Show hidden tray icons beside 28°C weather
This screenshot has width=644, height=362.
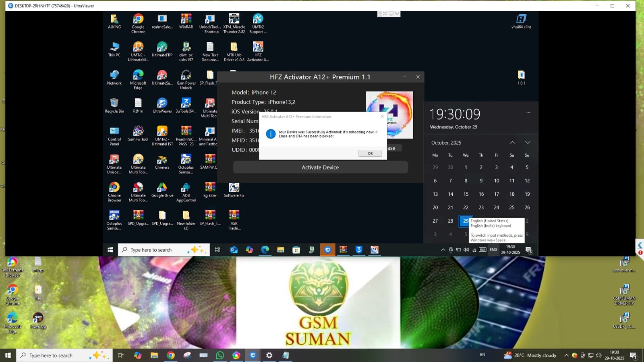click(x=566, y=355)
